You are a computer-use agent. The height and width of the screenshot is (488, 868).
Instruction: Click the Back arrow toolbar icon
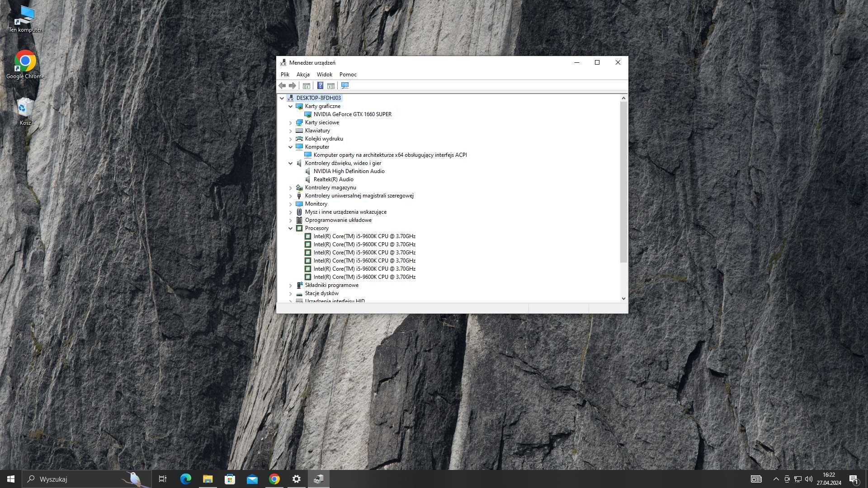tap(282, 86)
